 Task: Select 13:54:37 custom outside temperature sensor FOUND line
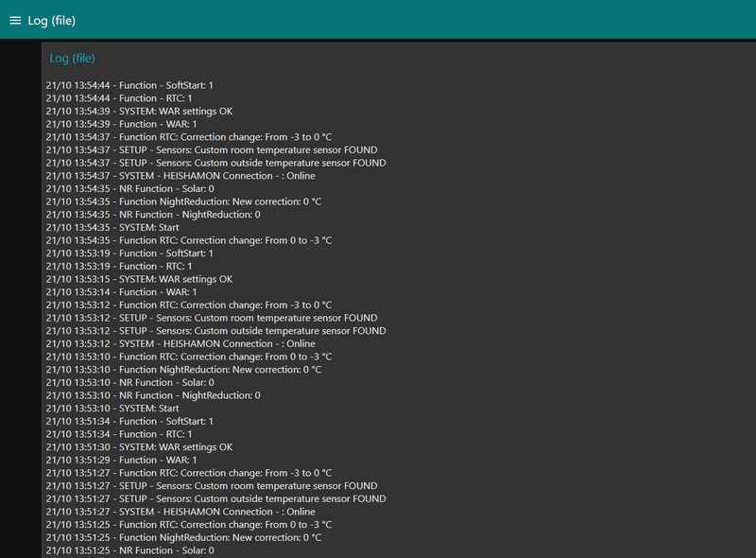tap(216, 164)
